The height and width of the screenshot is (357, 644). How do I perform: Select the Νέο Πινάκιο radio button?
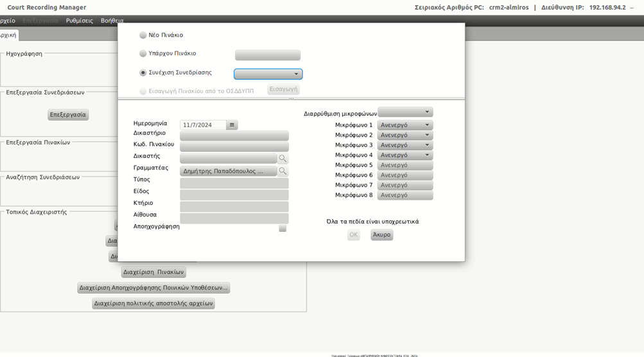click(x=143, y=35)
